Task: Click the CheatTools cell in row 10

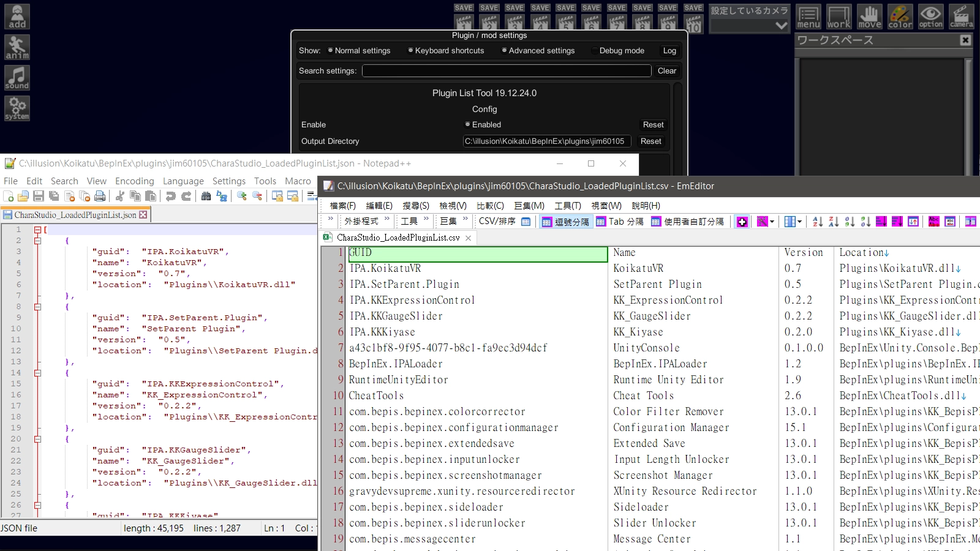Action: pyautogui.click(x=478, y=395)
